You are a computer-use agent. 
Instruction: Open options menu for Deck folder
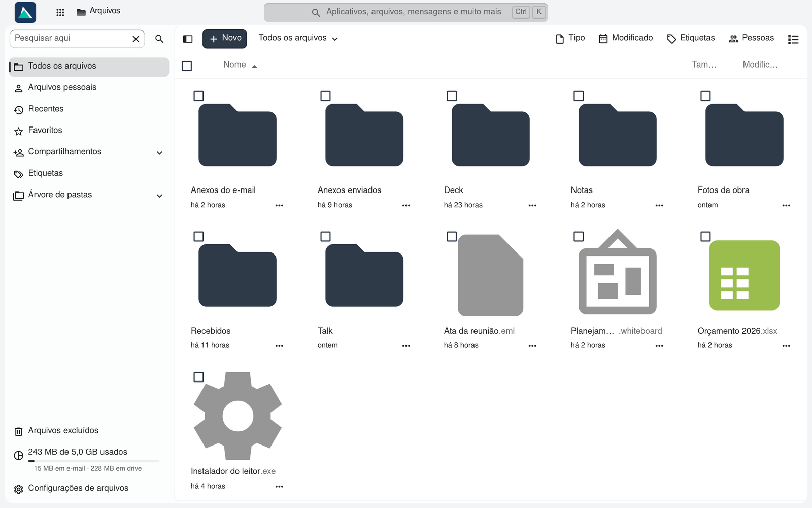(532, 205)
